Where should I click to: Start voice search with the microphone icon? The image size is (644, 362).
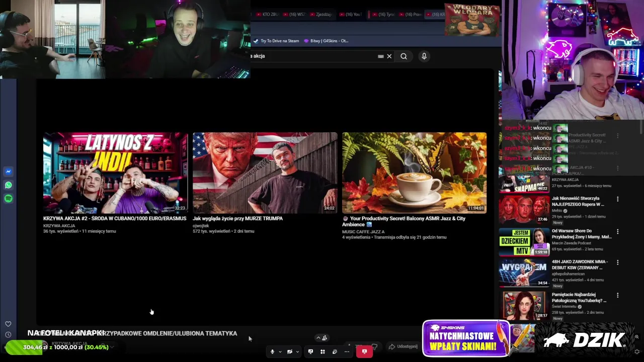pos(424,56)
